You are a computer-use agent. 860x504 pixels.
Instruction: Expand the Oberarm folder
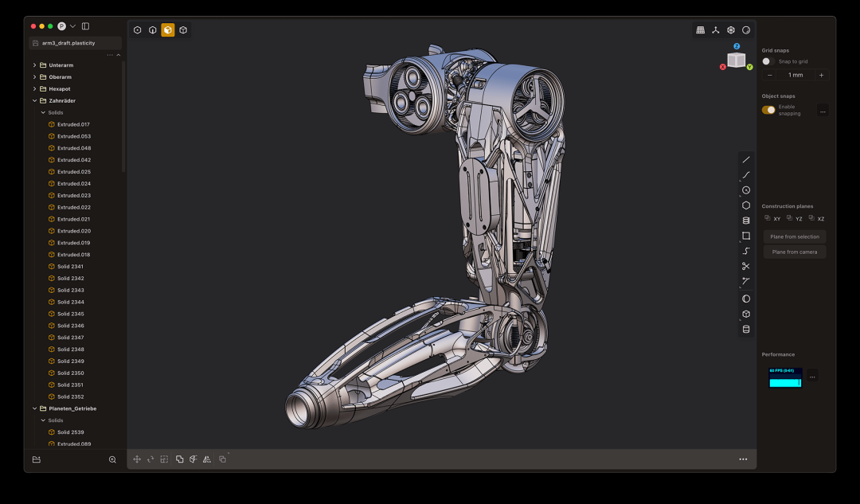click(34, 76)
